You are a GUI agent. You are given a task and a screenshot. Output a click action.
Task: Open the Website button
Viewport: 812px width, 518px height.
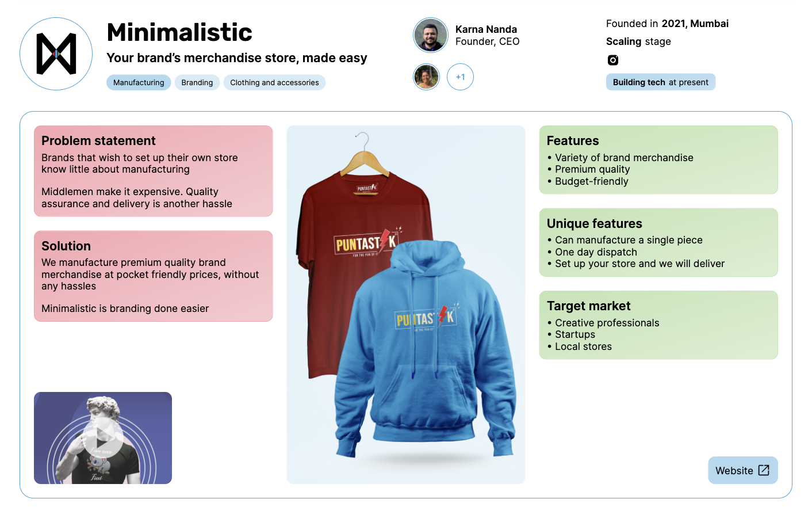click(x=743, y=470)
